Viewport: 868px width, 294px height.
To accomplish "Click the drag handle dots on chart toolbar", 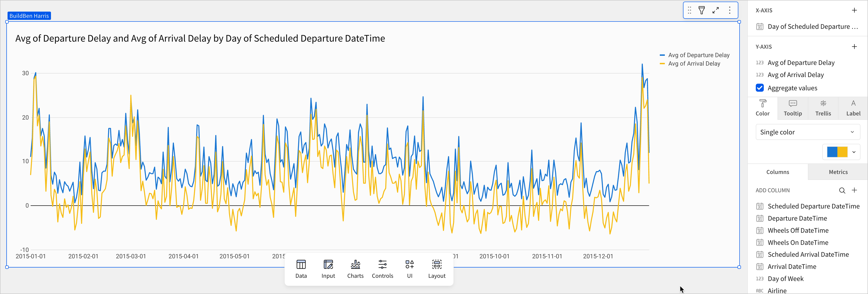I will click(690, 11).
